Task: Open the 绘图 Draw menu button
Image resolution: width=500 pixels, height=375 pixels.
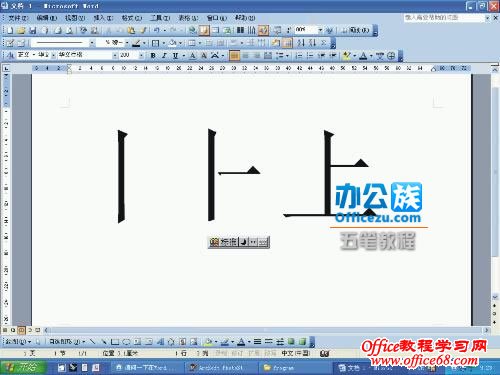Action: click(18, 342)
